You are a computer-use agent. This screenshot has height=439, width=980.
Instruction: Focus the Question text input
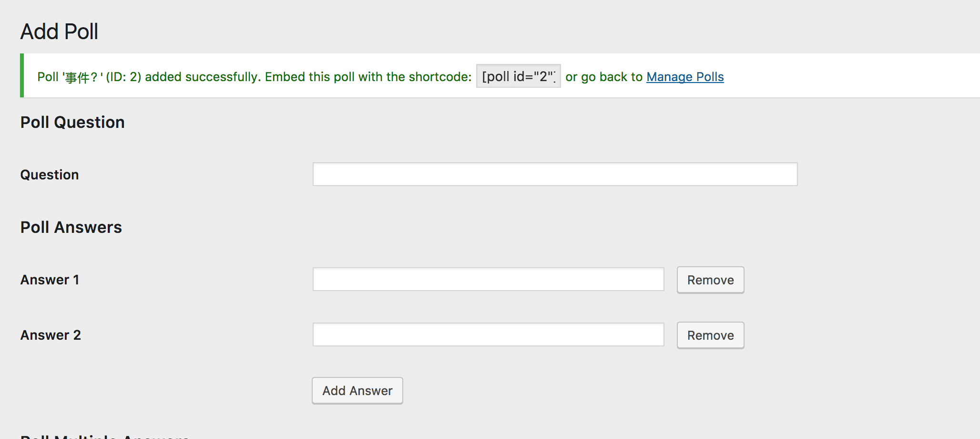(x=555, y=174)
